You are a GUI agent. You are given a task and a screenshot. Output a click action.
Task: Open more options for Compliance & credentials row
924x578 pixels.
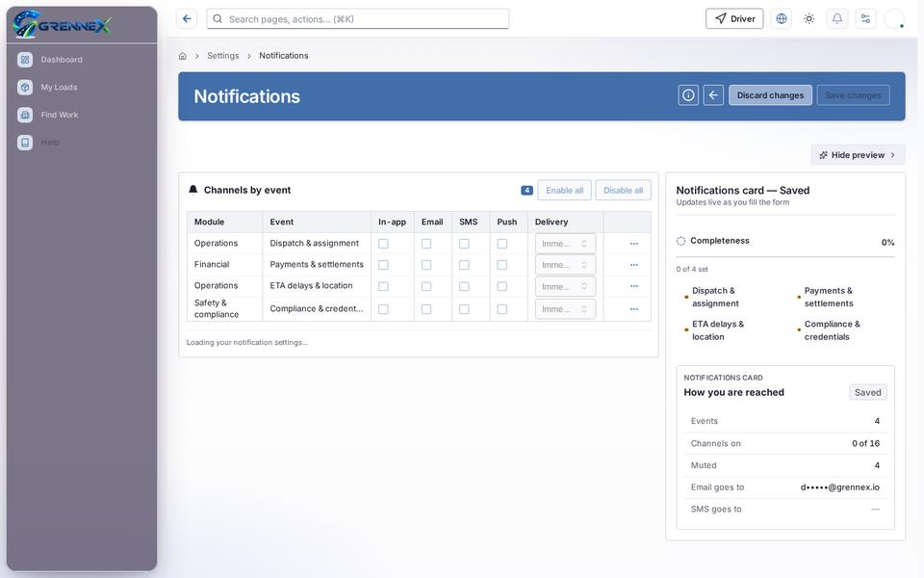634,309
